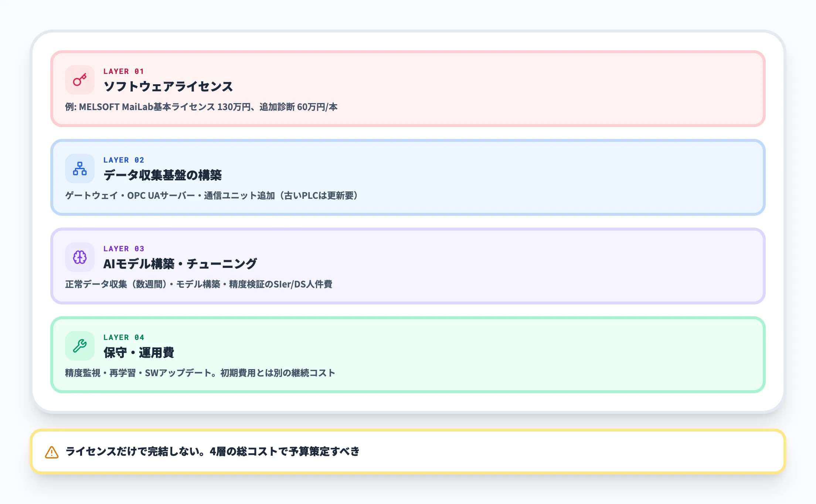This screenshot has width=816, height=504.
Task: Collapse the AIモデル構築・チューニング section
Action: [407, 266]
